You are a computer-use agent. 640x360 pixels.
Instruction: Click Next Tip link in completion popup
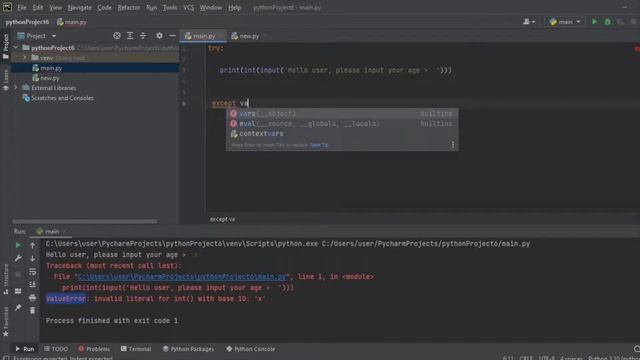tap(319, 145)
